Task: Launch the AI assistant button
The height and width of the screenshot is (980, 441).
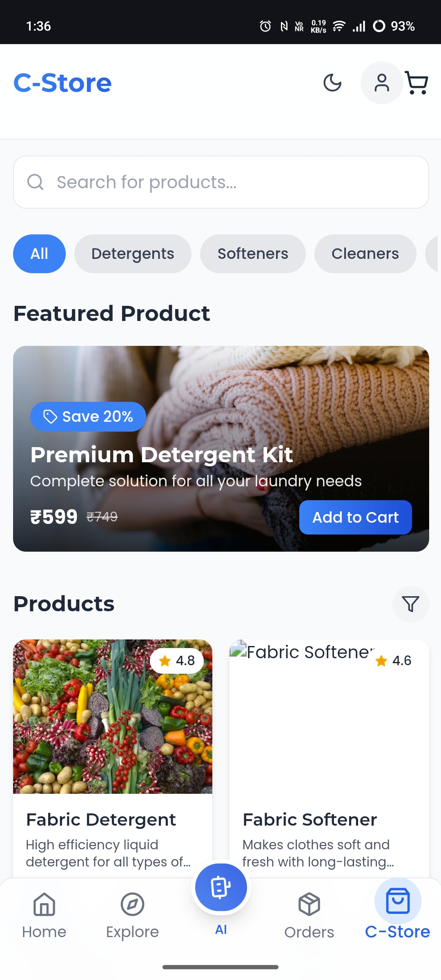Action: click(x=221, y=887)
